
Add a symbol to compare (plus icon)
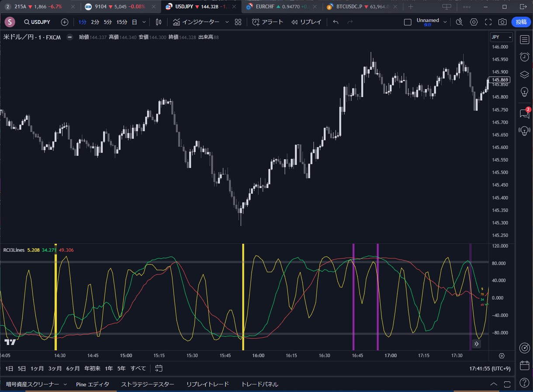[65, 22]
